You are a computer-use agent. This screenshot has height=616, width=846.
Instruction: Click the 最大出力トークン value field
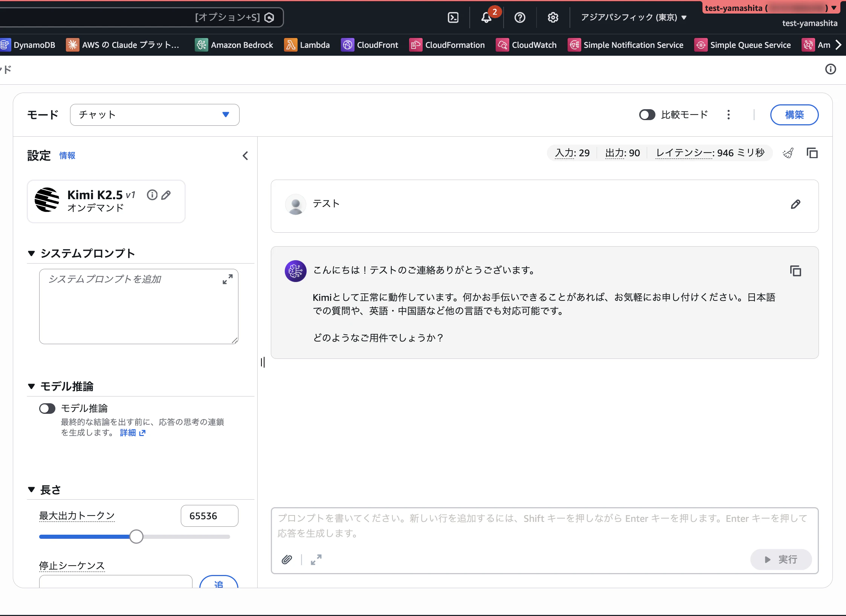pyautogui.click(x=209, y=516)
